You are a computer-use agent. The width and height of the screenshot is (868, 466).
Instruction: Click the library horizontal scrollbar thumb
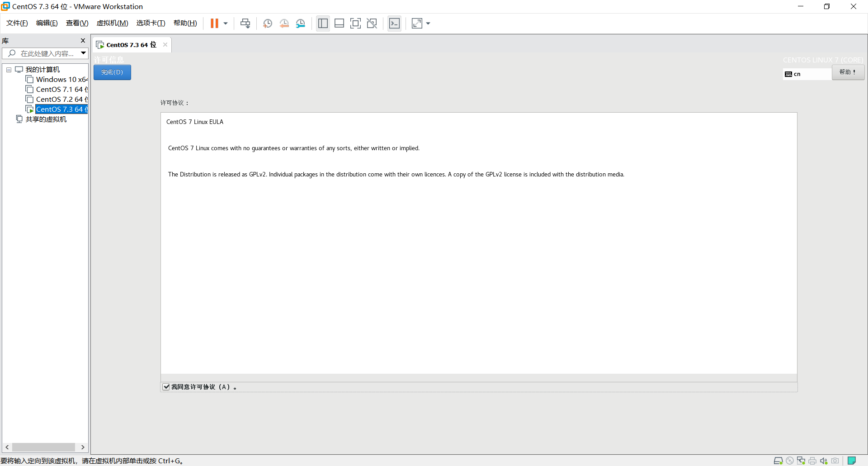[43, 447]
